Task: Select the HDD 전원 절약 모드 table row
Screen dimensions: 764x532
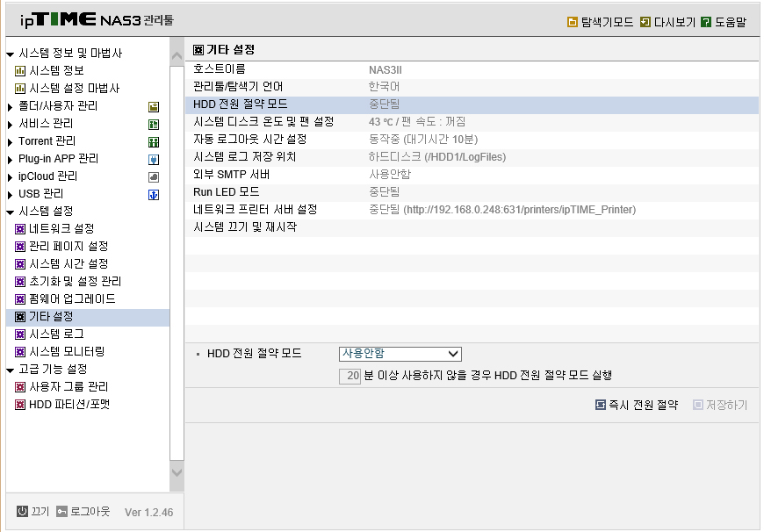Action: (x=472, y=104)
